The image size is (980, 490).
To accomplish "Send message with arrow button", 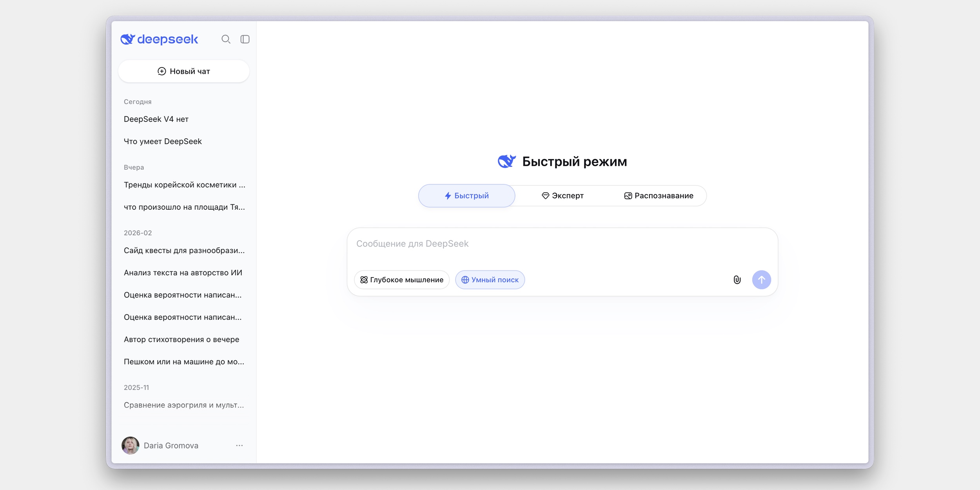I will tap(761, 280).
